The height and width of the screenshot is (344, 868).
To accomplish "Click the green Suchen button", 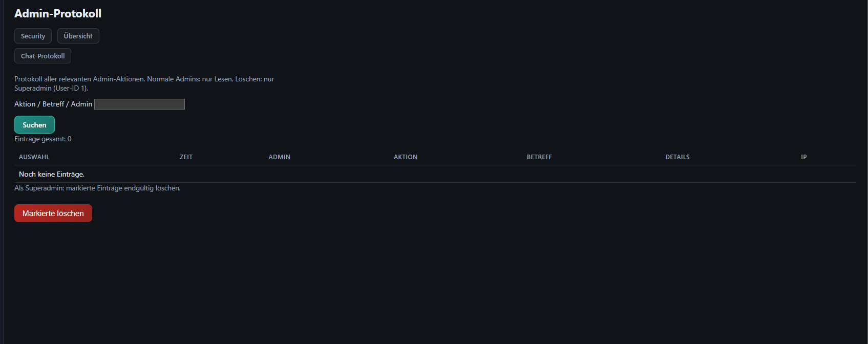I will point(34,125).
